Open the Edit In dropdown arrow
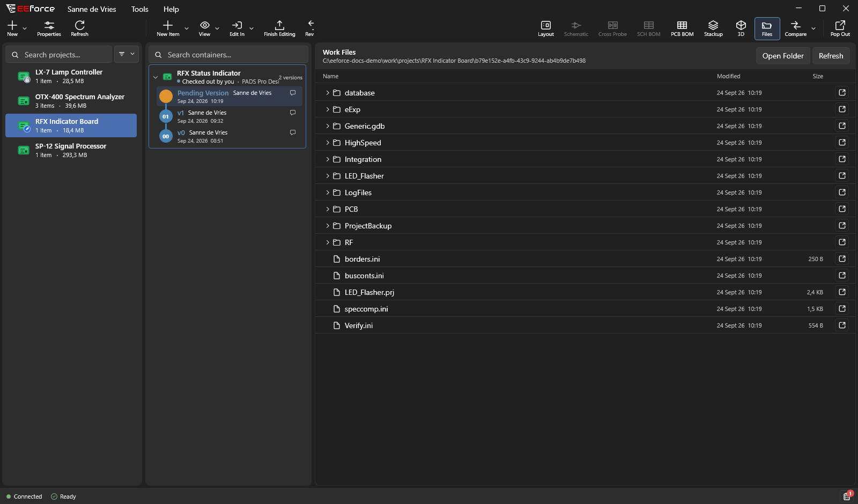This screenshot has width=858, height=504. point(252,28)
